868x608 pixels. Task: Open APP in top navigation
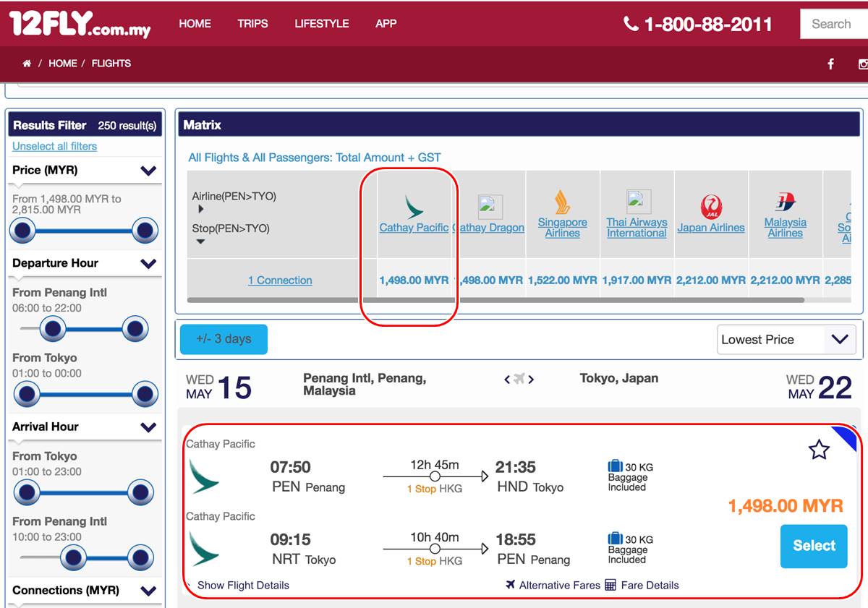(386, 24)
